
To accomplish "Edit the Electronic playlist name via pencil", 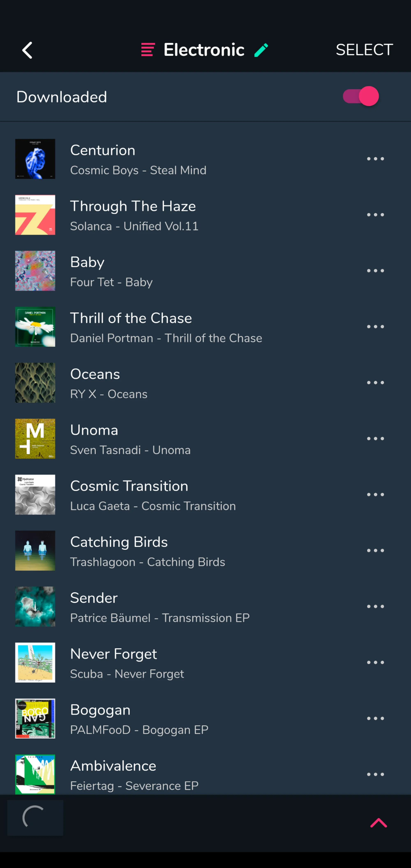I will [x=261, y=50].
